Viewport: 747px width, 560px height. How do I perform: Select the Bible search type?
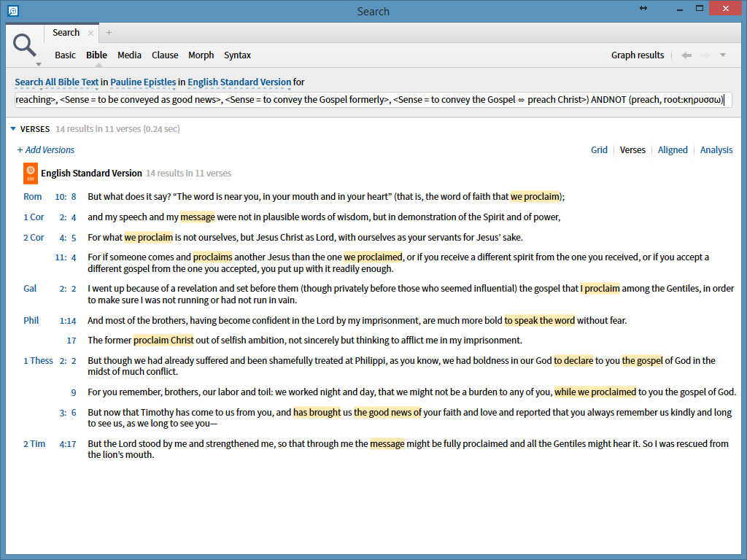[x=96, y=55]
